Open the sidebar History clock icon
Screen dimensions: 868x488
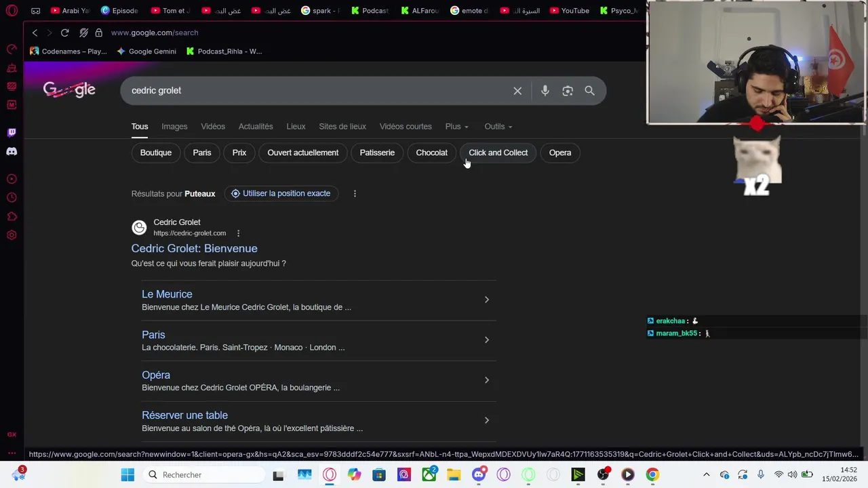point(12,198)
